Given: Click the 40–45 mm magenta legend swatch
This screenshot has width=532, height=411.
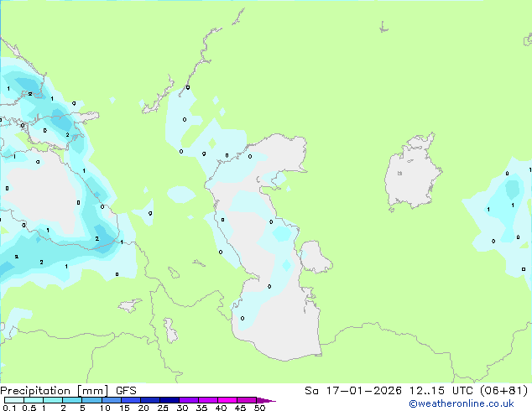Looking at the screenshot, I should click(x=227, y=400).
